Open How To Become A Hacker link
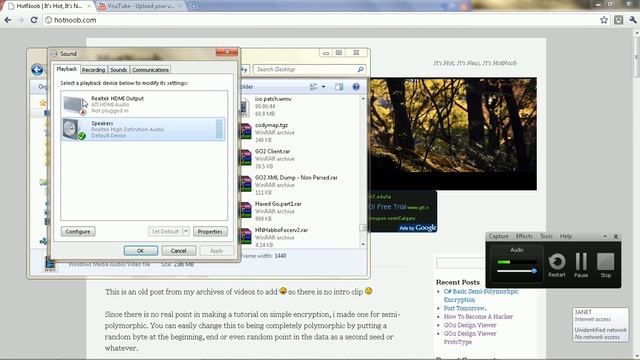The width and height of the screenshot is (640, 360). (478, 317)
